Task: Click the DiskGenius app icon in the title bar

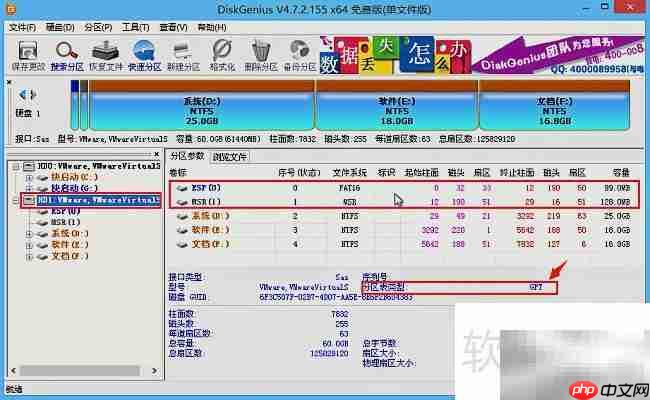Action: [x=11, y=8]
